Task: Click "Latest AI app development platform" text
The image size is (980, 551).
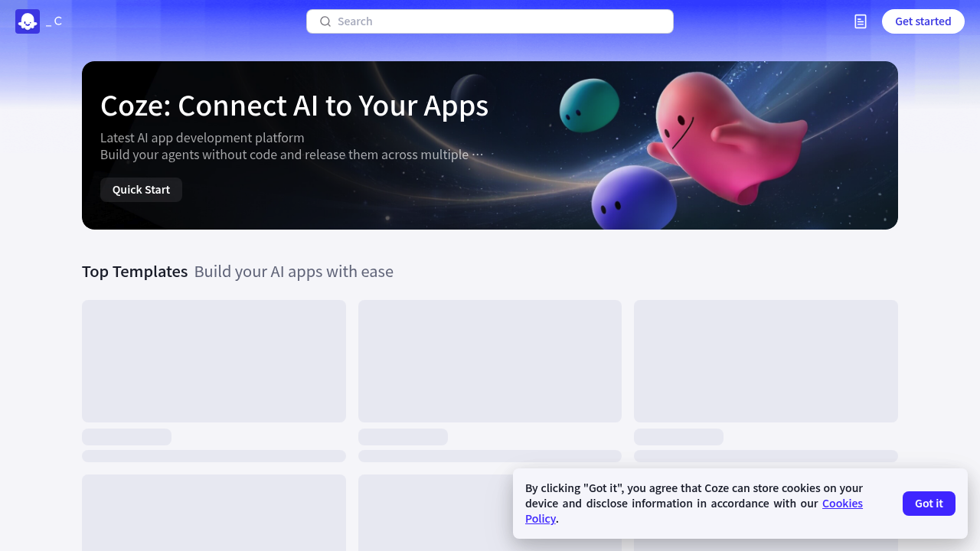Action: point(202,138)
